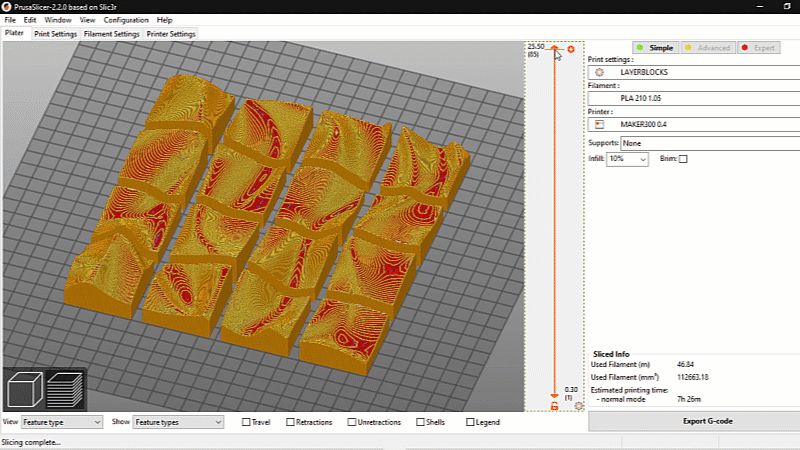Screen dimensions: 800x450
Task: Toggle the Retractions checkbox
Action: (x=291, y=423)
